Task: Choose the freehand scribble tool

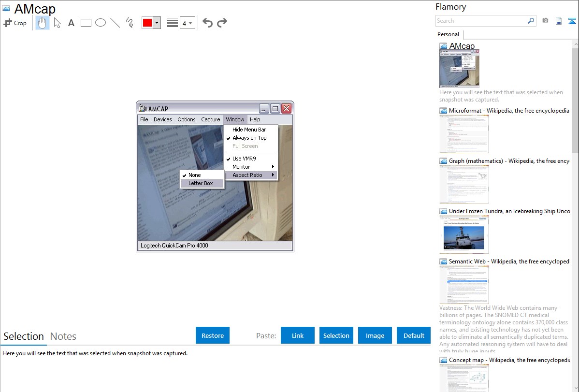Action: 130,23
